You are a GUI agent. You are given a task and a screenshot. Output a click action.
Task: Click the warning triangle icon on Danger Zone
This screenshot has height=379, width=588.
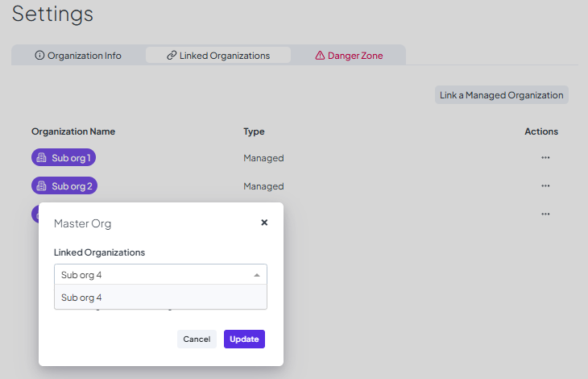point(320,56)
